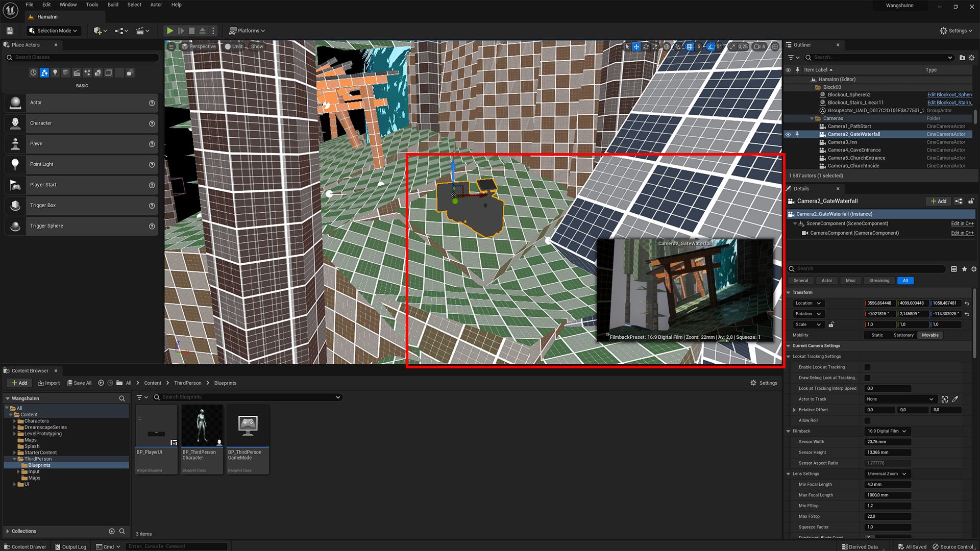Image resolution: width=980 pixels, height=551 pixels.
Task: Expand the Relative Offset property
Action: [x=794, y=410]
